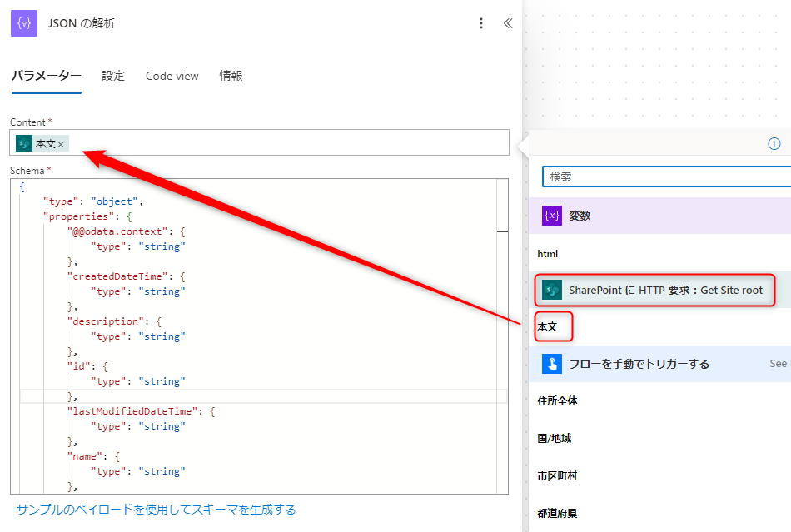
Task: Click the Content input field
Action: pos(259,142)
